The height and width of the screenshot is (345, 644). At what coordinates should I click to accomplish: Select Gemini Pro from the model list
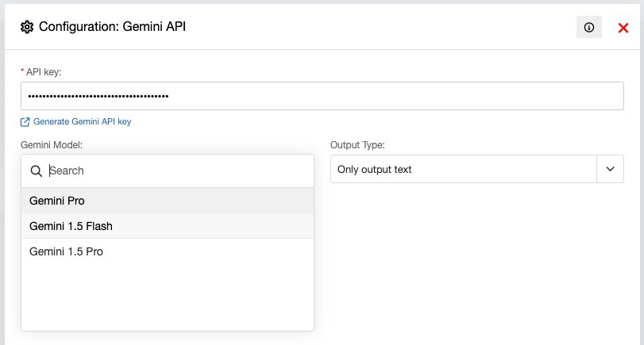click(168, 201)
